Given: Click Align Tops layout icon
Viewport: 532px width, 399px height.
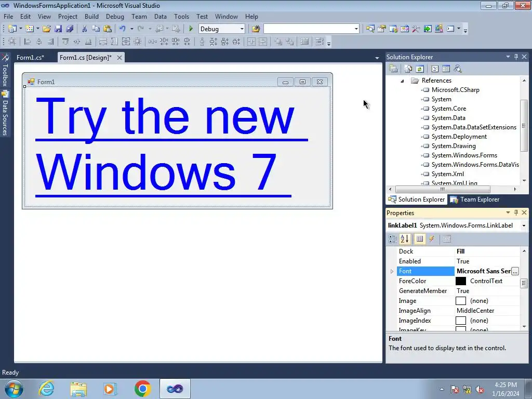Looking at the screenshot, I should click(65, 42).
